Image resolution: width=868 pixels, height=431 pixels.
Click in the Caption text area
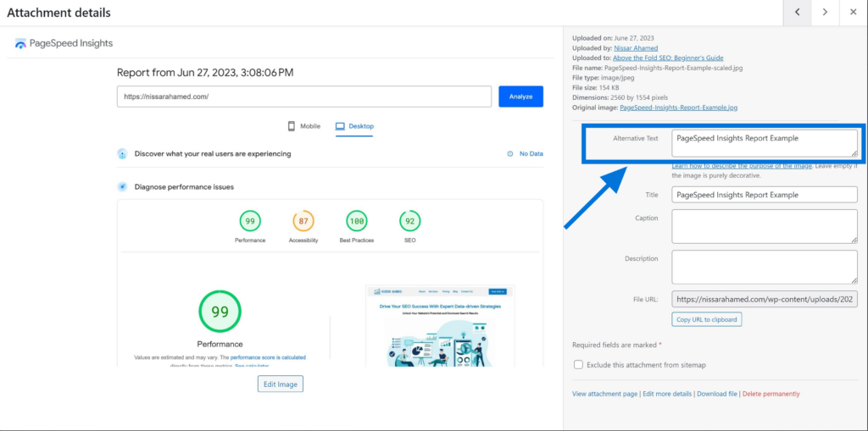pyautogui.click(x=764, y=226)
